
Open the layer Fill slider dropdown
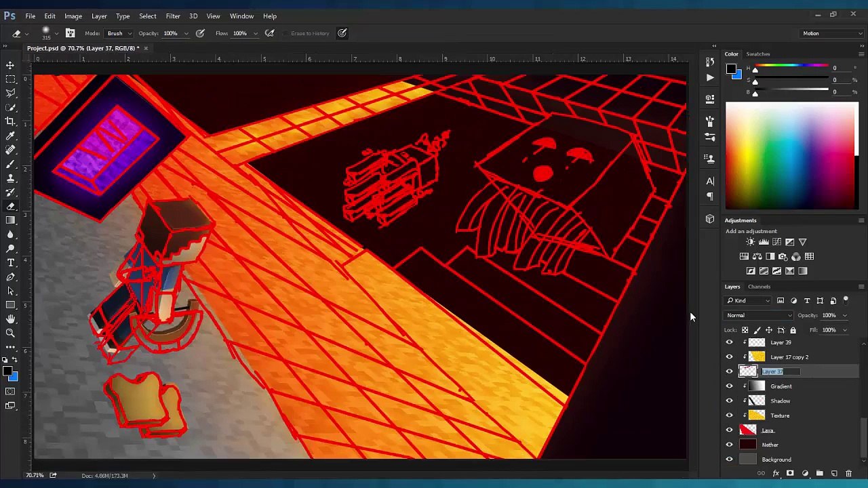click(x=844, y=330)
